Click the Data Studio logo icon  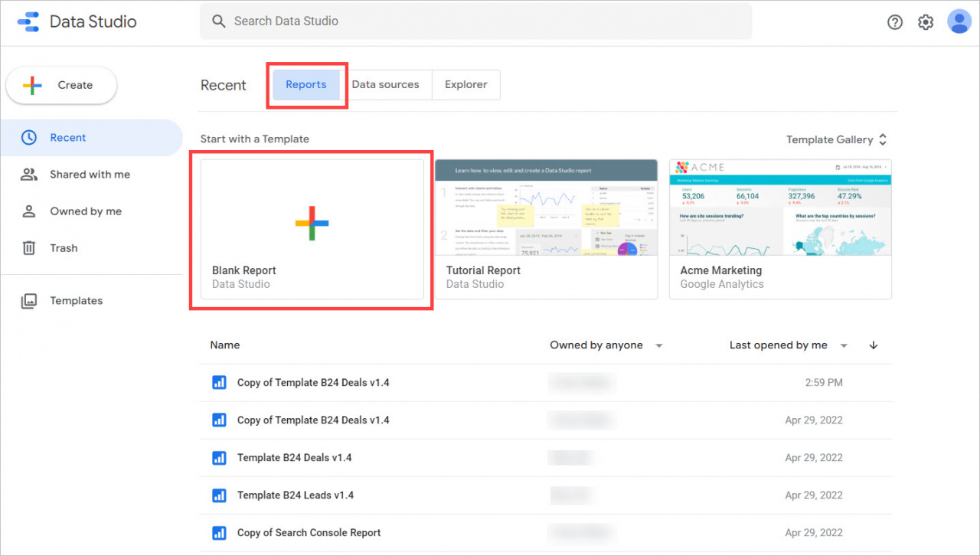(x=28, y=21)
